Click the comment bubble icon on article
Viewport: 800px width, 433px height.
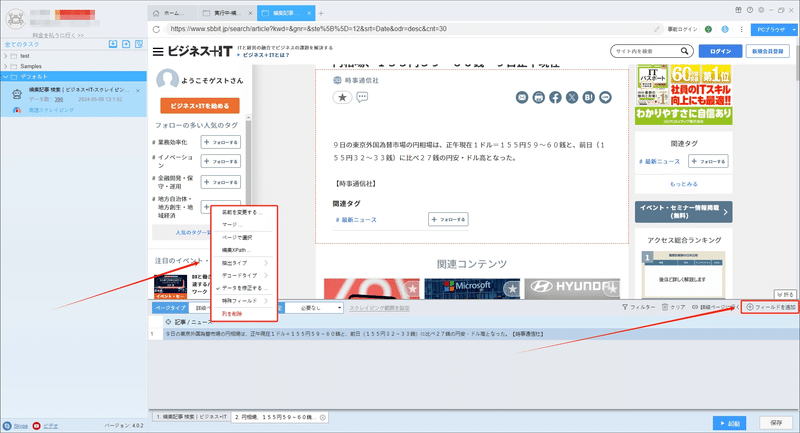click(362, 96)
